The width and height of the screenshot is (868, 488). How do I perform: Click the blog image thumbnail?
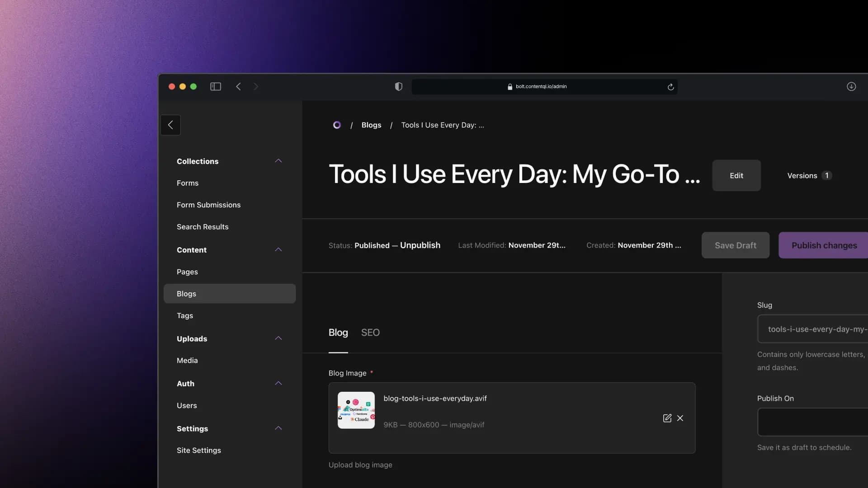[356, 410]
